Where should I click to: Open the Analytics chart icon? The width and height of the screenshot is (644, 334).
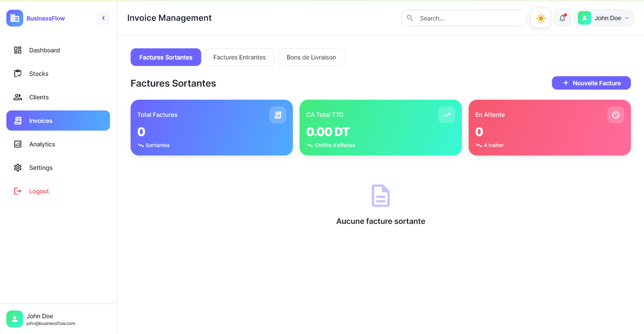(x=17, y=144)
